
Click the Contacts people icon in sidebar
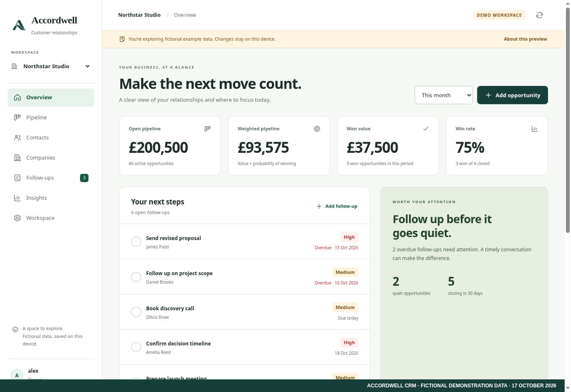click(17, 138)
